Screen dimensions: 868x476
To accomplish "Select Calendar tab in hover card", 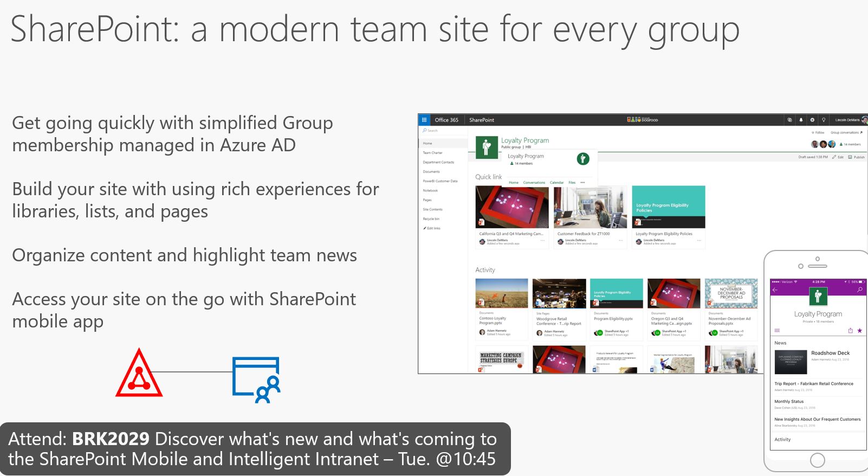I will [x=557, y=183].
